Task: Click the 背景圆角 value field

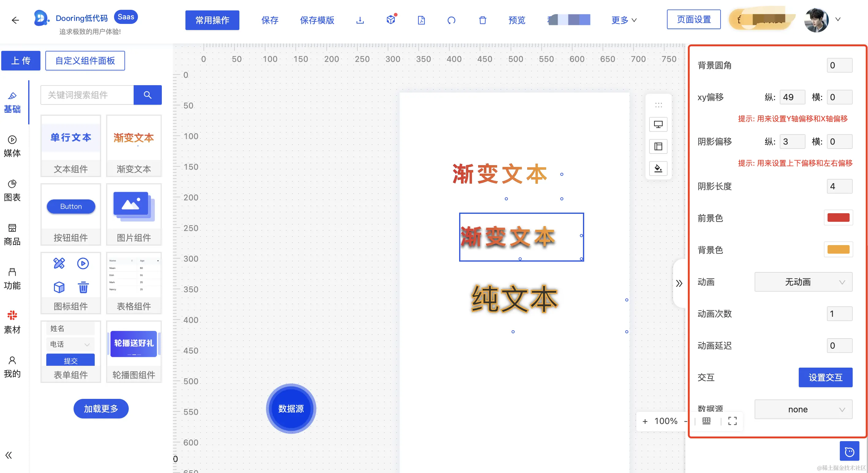Action: click(x=840, y=65)
